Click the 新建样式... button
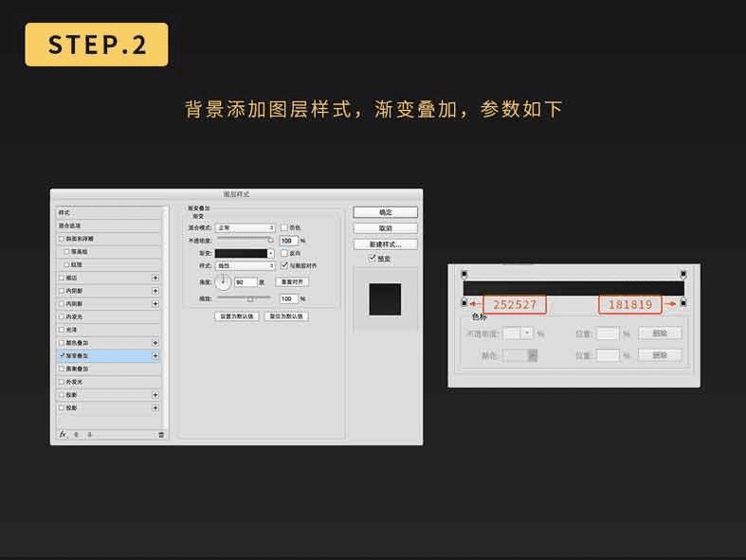This screenshot has width=746, height=560. click(386, 244)
